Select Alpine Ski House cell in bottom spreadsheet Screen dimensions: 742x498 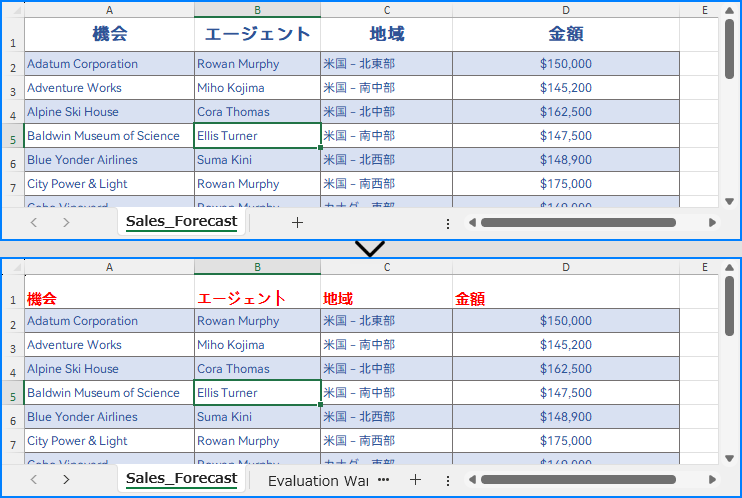pyautogui.click(x=109, y=369)
